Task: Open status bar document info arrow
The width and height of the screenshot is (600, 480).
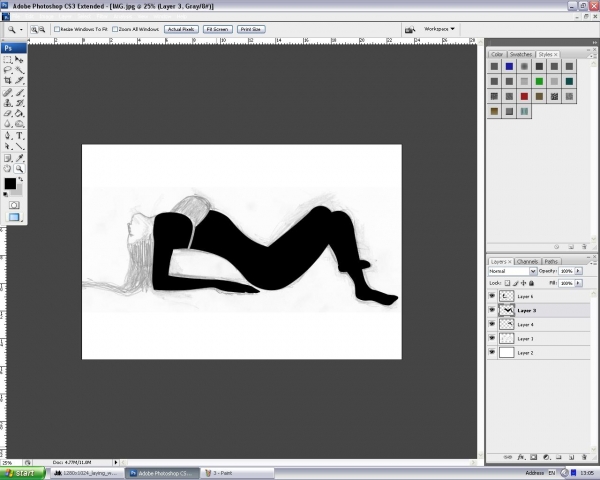Action: [116, 462]
